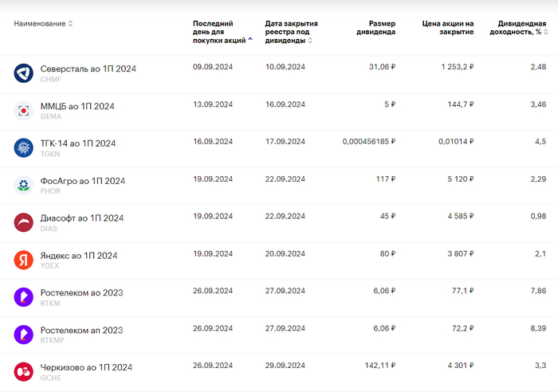This screenshot has height=392, width=558.
Task: Click the Цена акции на закрытие header
Action: pos(447,28)
